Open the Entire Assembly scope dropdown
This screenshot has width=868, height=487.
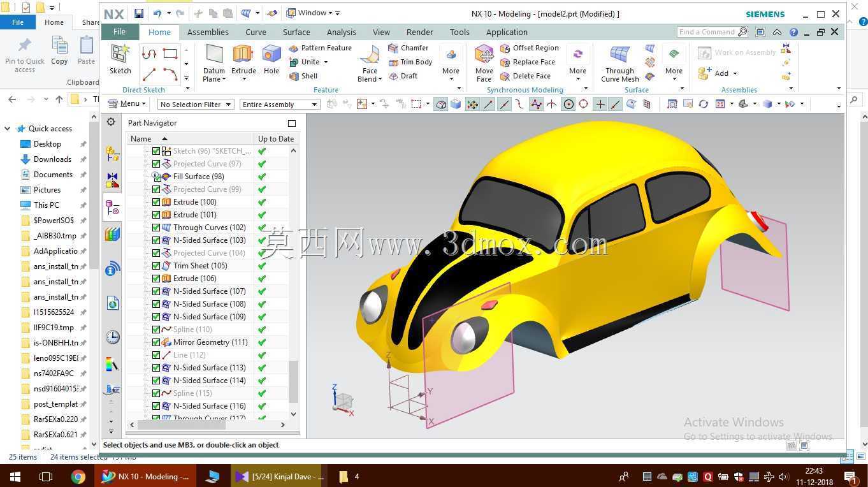(x=279, y=105)
